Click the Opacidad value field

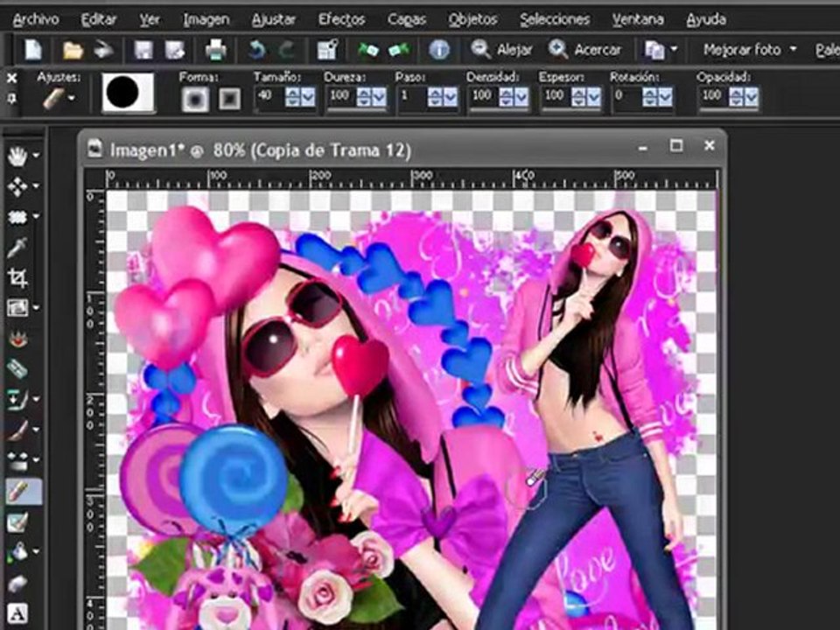click(712, 95)
